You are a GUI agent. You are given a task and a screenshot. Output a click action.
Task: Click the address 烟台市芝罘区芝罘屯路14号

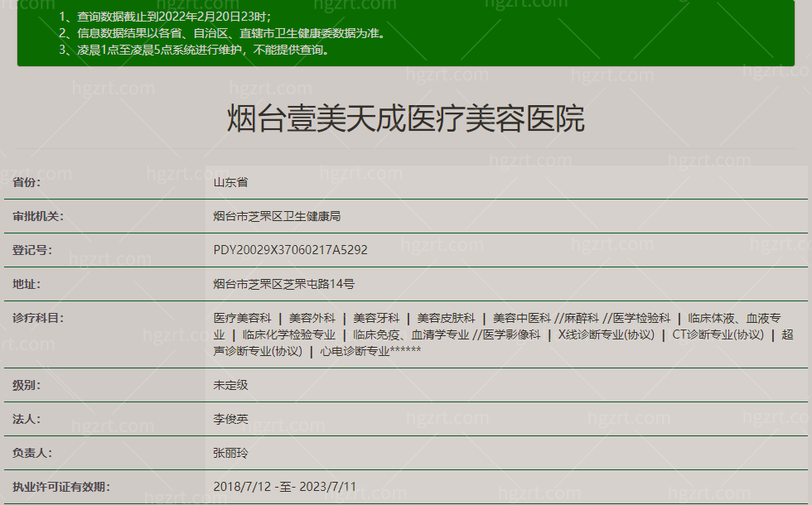click(x=283, y=284)
